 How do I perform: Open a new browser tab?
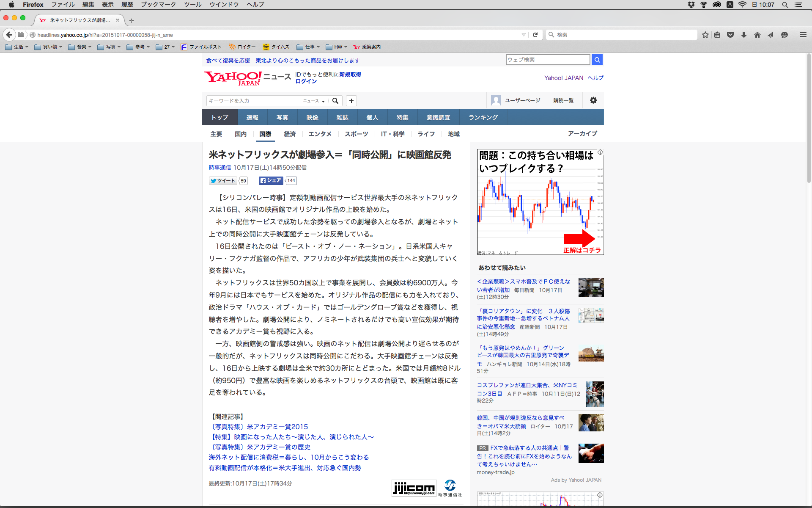coord(132,20)
